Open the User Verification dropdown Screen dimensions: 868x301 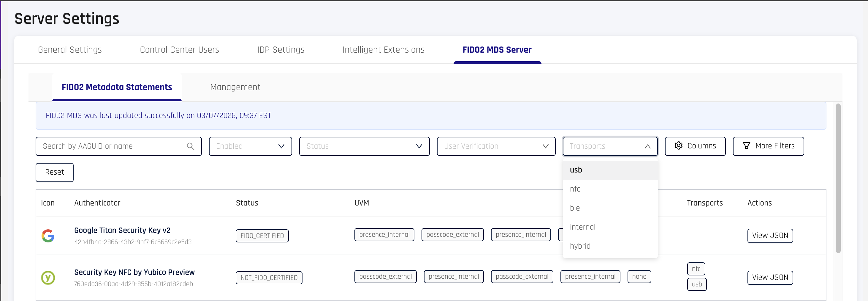point(496,146)
